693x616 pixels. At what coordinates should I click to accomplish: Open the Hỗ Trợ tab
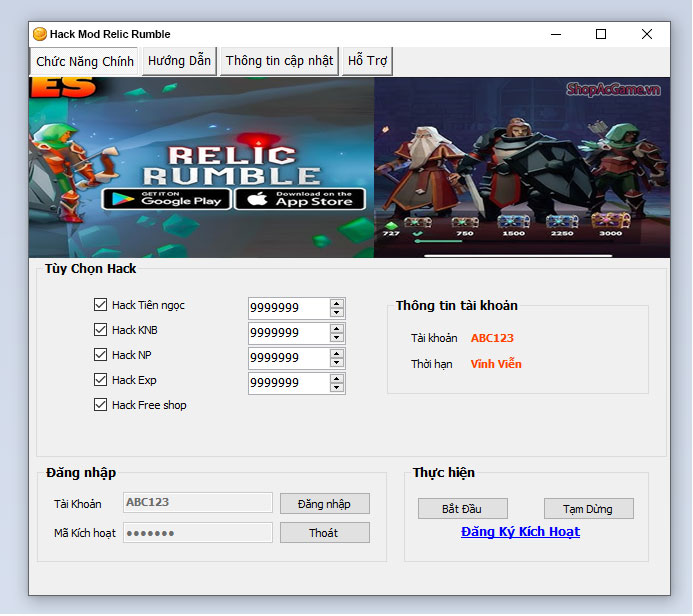[x=367, y=61]
